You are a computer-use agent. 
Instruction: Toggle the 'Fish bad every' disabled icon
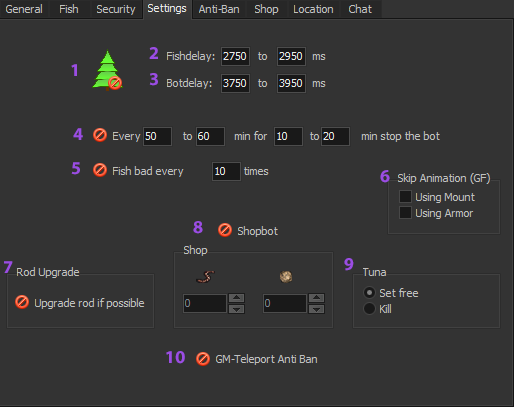(100, 170)
